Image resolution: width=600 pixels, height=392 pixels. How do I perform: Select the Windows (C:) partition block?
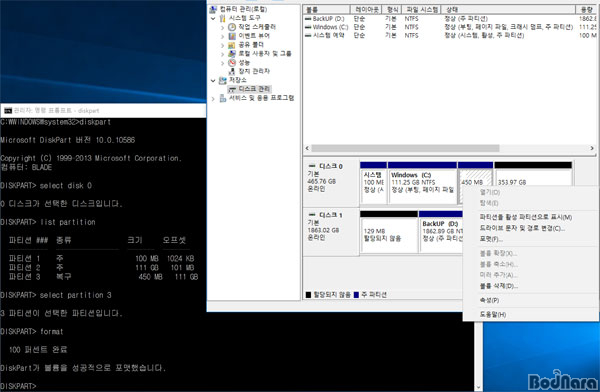click(x=422, y=183)
